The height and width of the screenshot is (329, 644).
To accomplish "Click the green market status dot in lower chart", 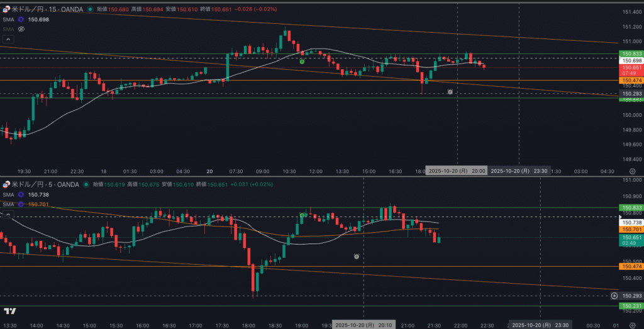I will [87, 184].
